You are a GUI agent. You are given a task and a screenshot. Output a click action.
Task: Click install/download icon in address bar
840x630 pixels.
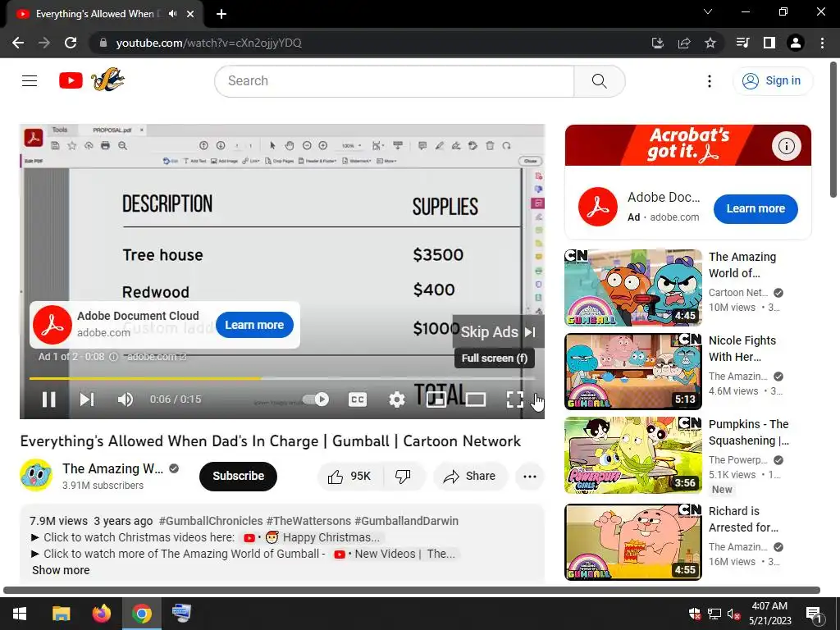tap(657, 43)
